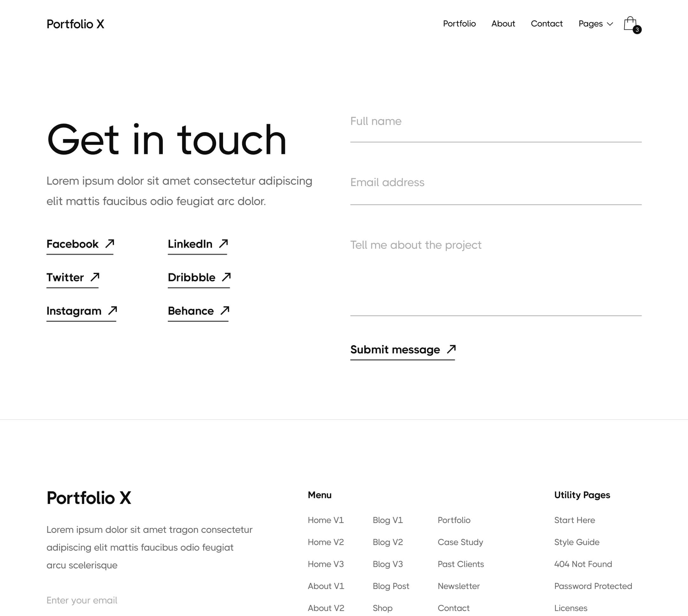Click the arrow icon on Submit message
The image size is (688, 616).
coord(451,349)
